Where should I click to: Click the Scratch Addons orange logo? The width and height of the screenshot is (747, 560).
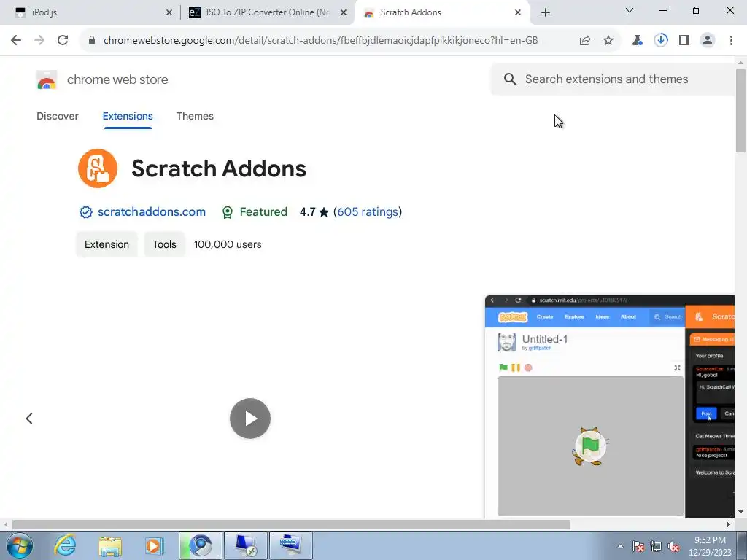pyautogui.click(x=98, y=168)
